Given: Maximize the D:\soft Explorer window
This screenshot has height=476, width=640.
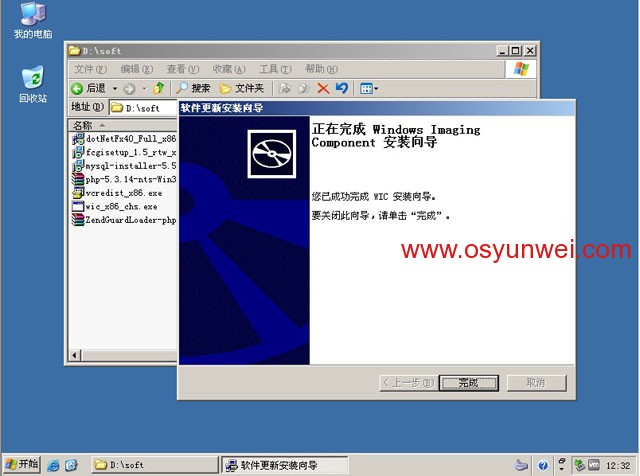Looking at the screenshot, I should [x=516, y=51].
